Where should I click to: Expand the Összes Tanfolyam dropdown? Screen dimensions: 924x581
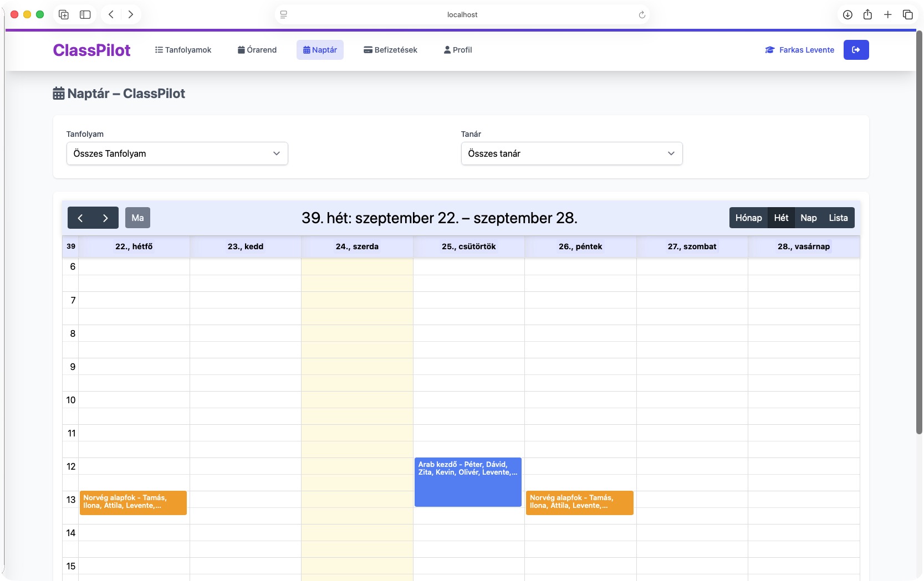[177, 153]
